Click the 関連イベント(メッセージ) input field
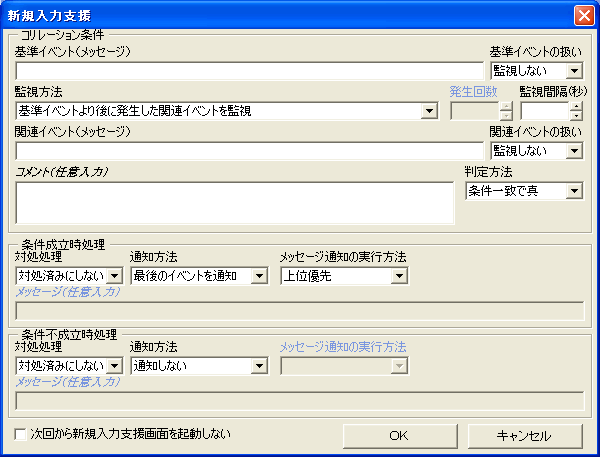This screenshot has width=600, height=457. pyautogui.click(x=249, y=151)
